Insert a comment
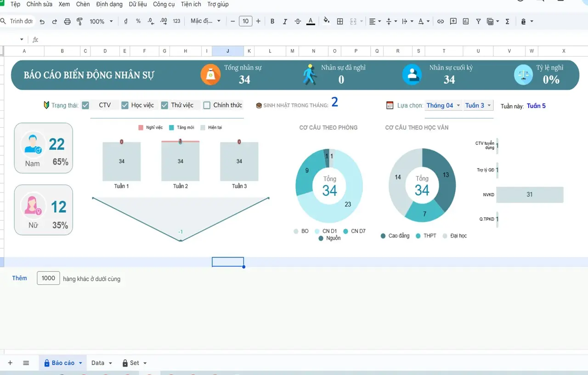 click(453, 21)
